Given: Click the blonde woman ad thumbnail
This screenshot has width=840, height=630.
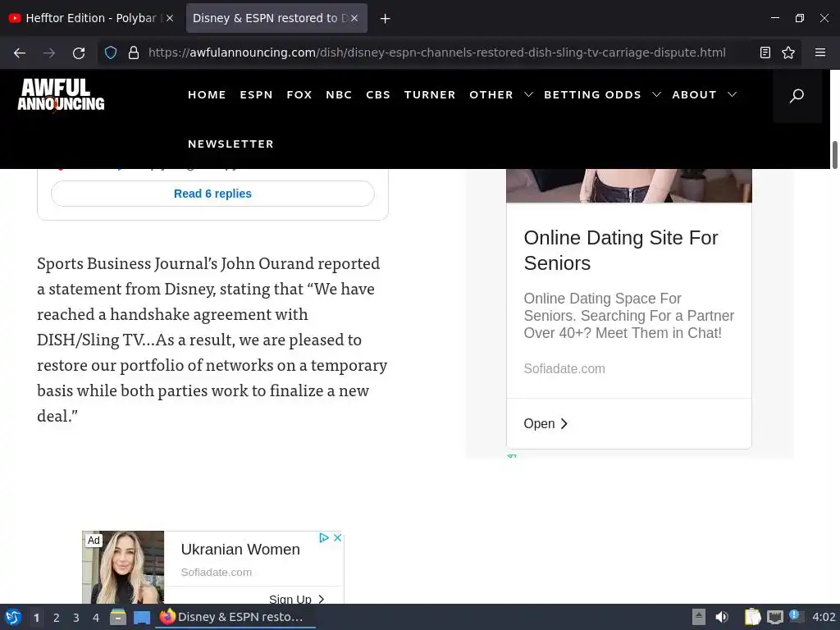Looking at the screenshot, I should coord(124,568).
